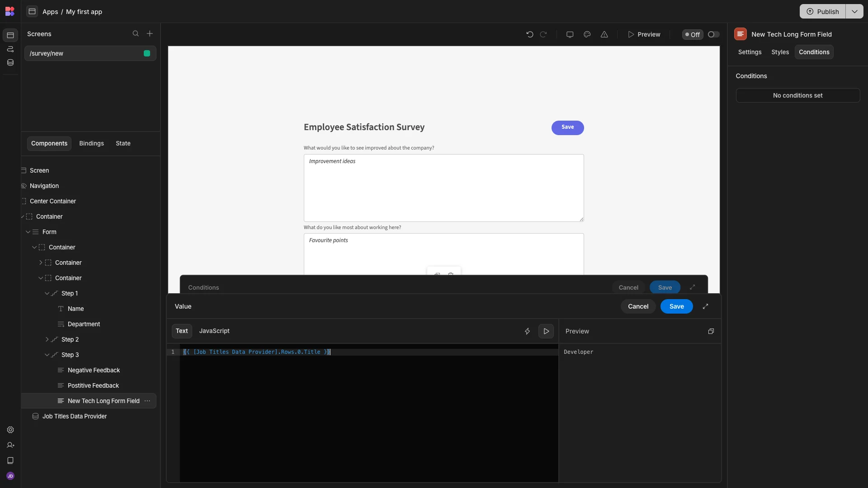Click the Budibase logo icon
Image resolution: width=868 pixels, height=488 pixels.
[x=10, y=11]
